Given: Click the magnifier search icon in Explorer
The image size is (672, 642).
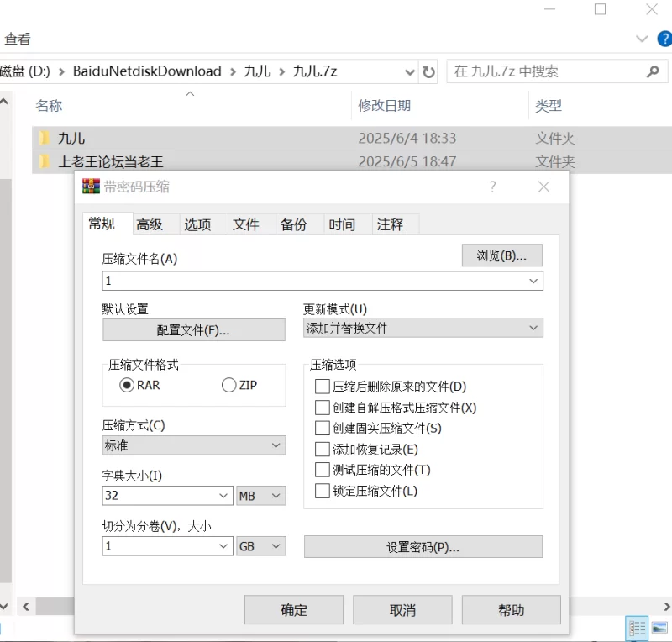Looking at the screenshot, I should (653, 71).
